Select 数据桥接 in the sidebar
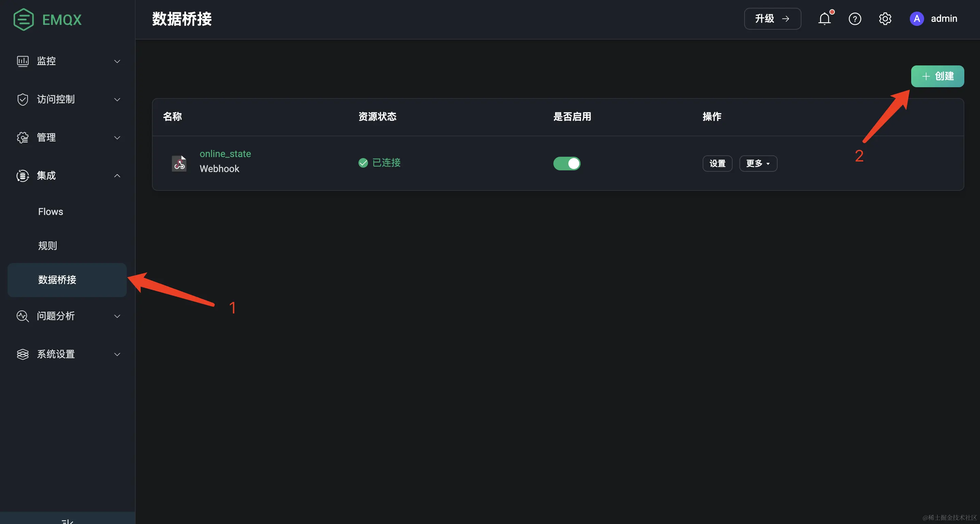Screen dimensions: 980x524 click(57, 280)
